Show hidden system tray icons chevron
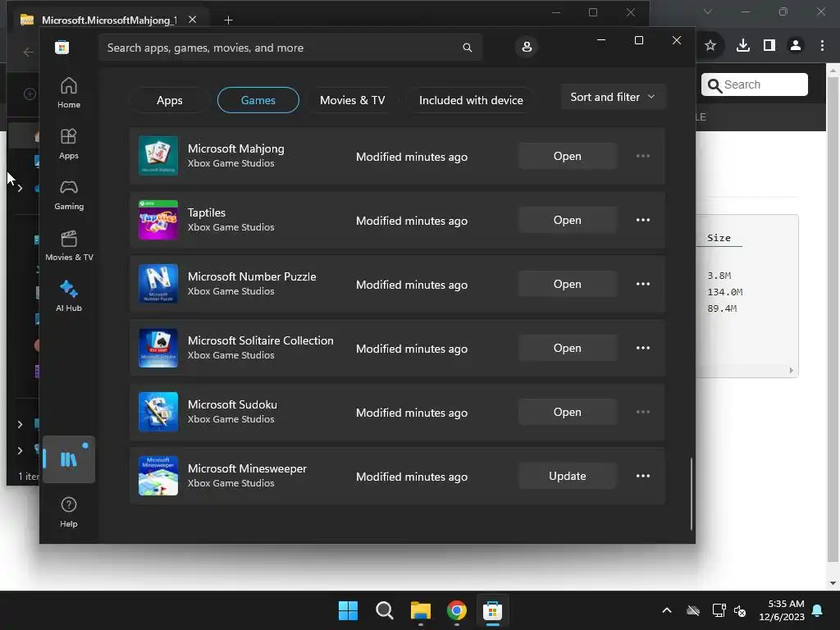This screenshot has height=630, width=840. 667,610
